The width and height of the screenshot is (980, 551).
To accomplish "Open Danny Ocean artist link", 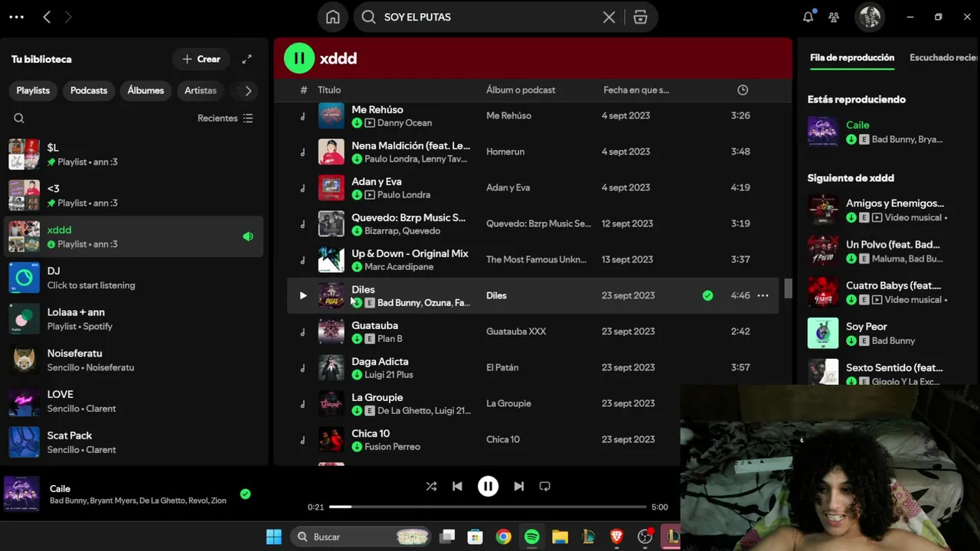I will (404, 122).
